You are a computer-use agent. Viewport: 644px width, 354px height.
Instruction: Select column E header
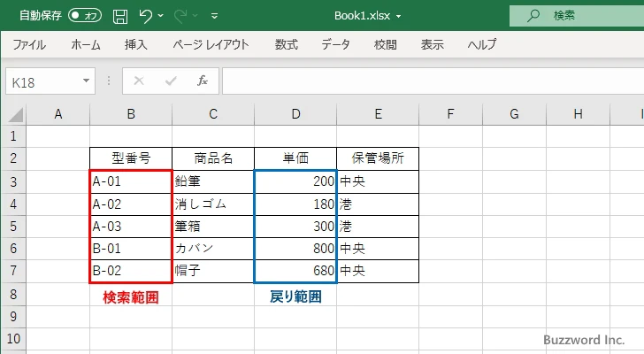tap(378, 114)
